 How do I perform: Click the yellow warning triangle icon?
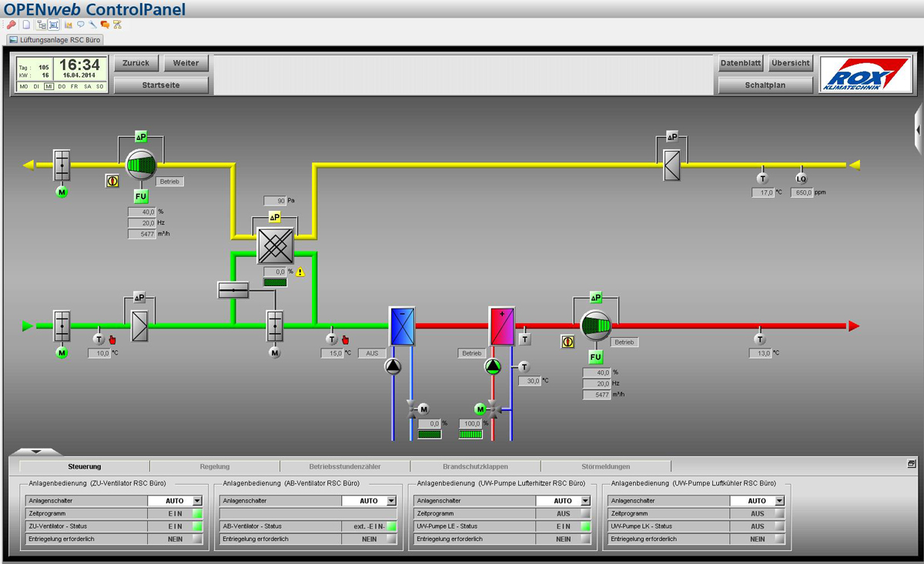point(301,272)
